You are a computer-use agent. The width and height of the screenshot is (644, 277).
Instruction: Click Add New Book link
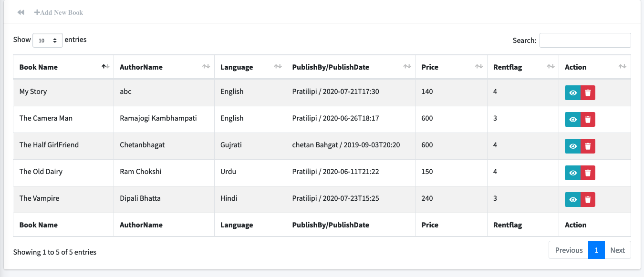59,12
